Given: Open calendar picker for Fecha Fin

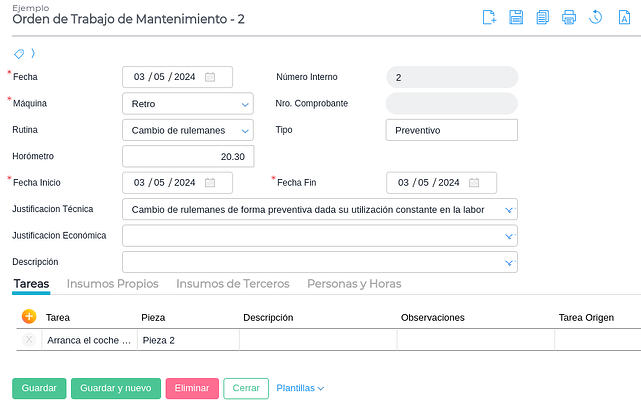Looking at the screenshot, I should pyautogui.click(x=474, y=183).
